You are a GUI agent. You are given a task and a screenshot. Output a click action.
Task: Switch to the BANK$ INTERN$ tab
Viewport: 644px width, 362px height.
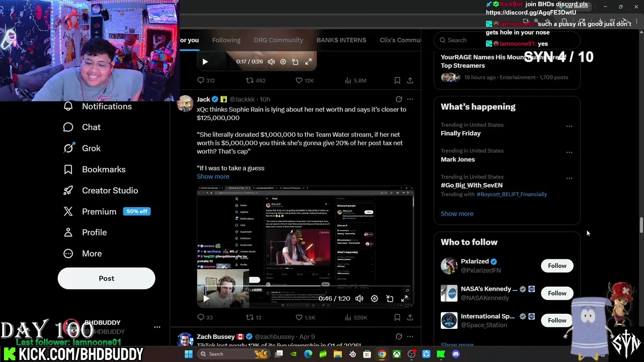[x=341, y=40]
